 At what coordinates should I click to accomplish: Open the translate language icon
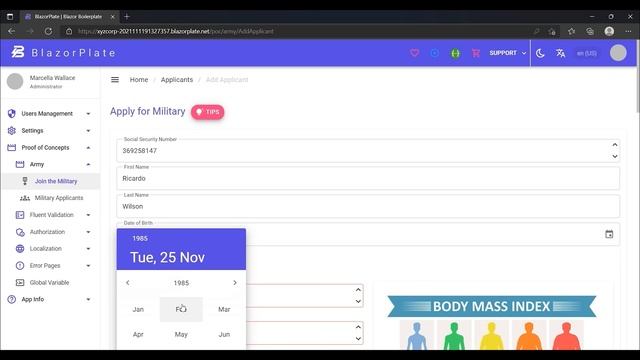click(560, 53)
